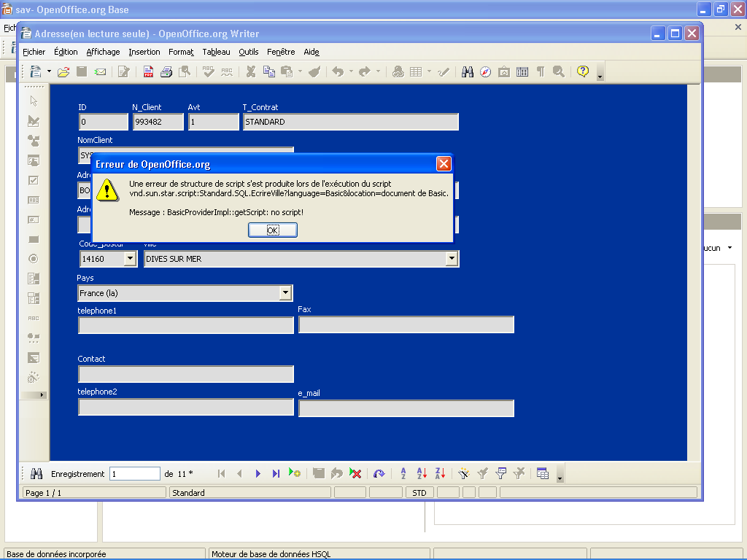The image size is (747, 560).
Task: Go to Last Record arrow
Action: tap(276, 473)
